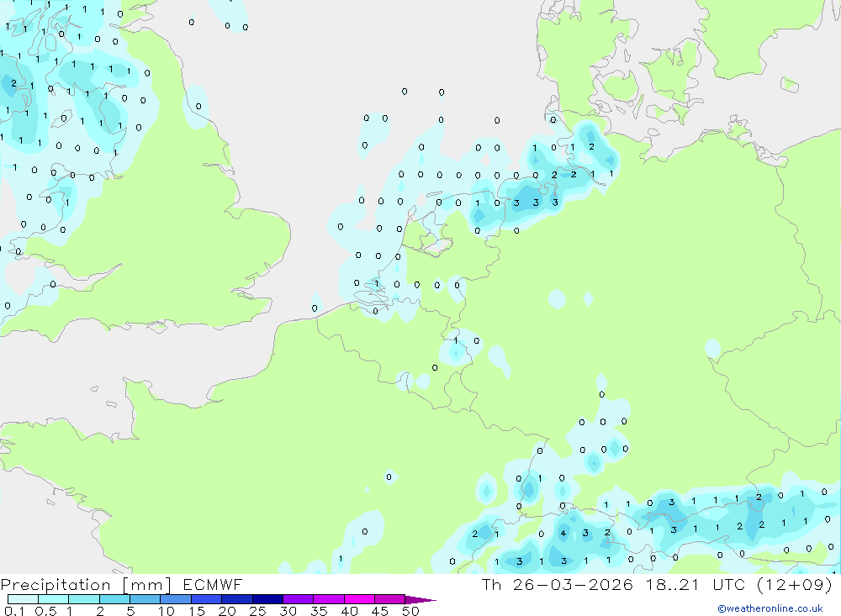Image resolution: width=841 pixels, height=616 pixels.
Task: Click the '50' legend scale label
Action: click(410, 611)
